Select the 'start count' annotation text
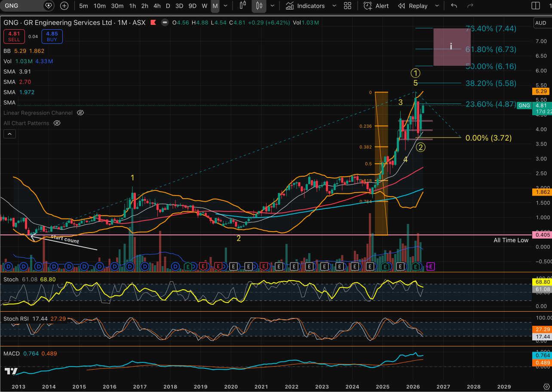This screenshot has height=392, width=552. [65, 239]
